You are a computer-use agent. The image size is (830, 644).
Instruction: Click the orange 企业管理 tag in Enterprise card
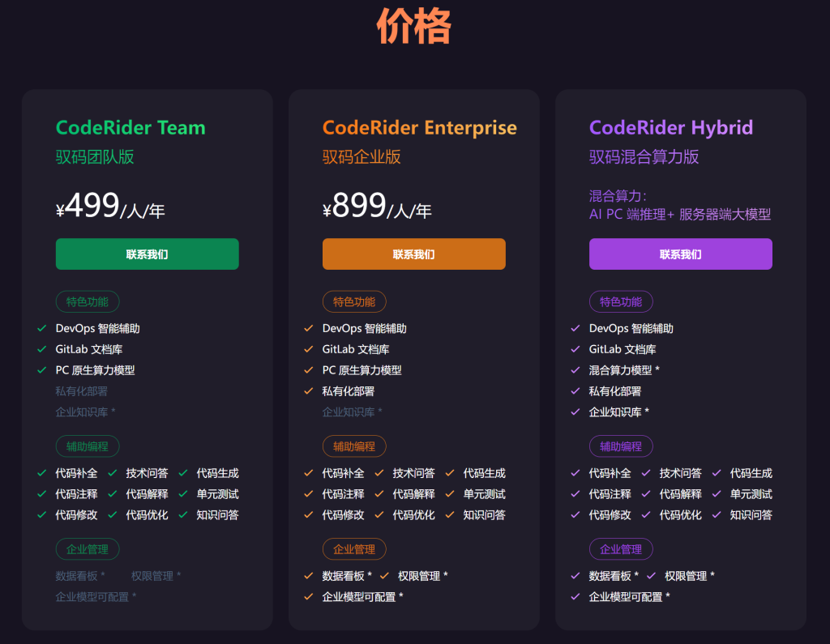pos(354,549)
